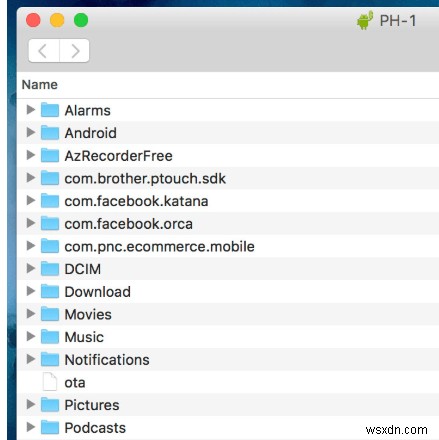Click the Download folder icon
The width and height of the screenshot is (439, 440).
tap(50, 291)
